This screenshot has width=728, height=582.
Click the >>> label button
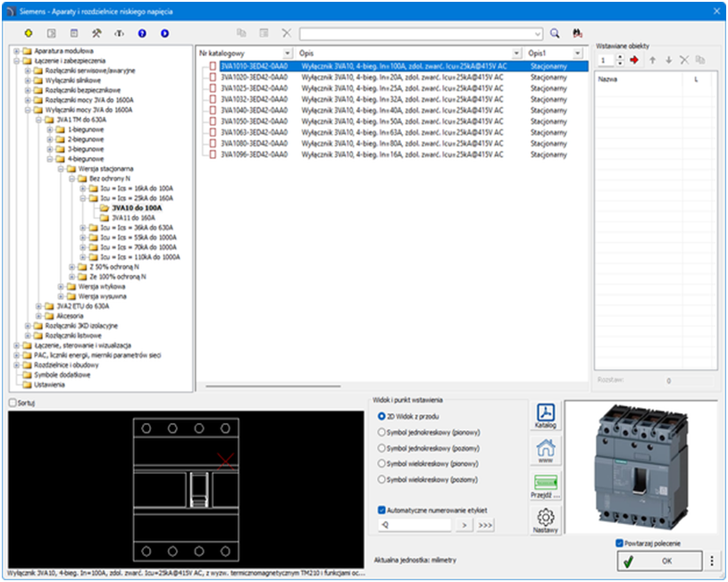(486, 526)
